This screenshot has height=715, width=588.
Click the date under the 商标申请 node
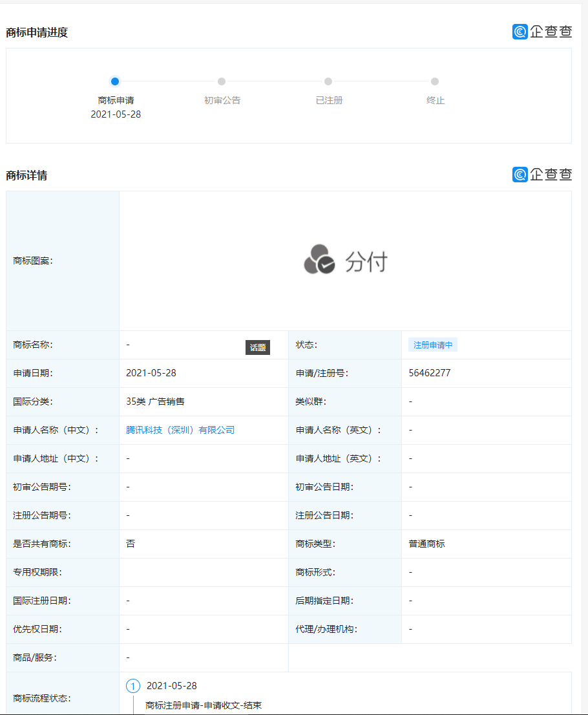point(115,113)
